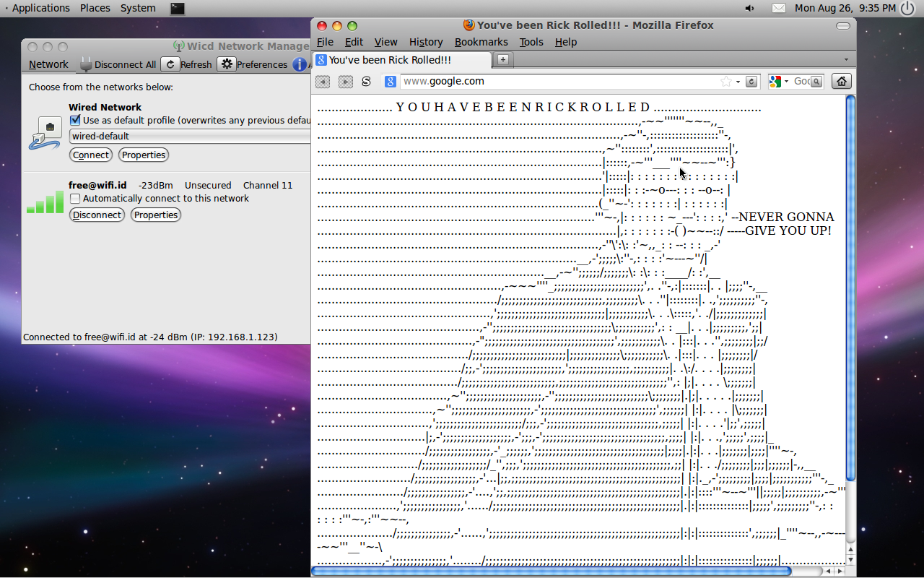Click the Google site favicon in address bar
This screenshot has width=924, height=578.
click(x=391, y=82)
